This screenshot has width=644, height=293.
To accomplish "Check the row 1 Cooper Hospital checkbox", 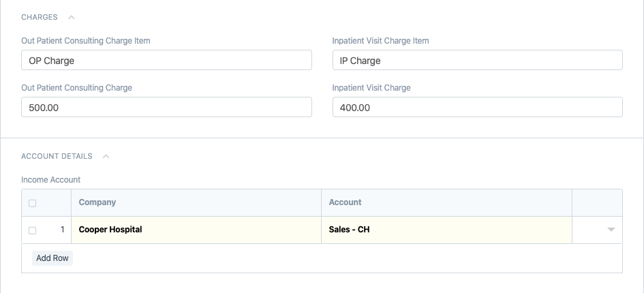I will tap(32, 230).
